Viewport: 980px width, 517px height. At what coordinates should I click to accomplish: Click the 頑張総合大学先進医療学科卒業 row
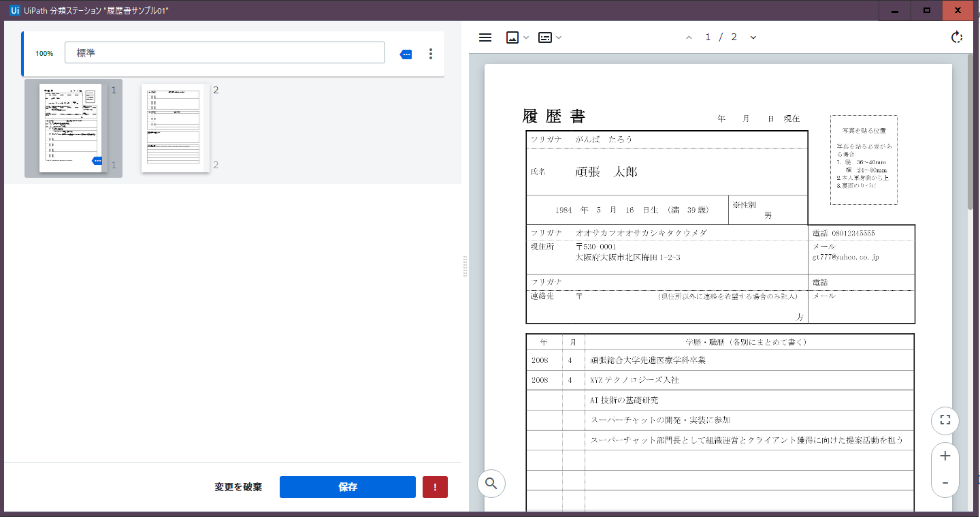click(x=649, y=360)
